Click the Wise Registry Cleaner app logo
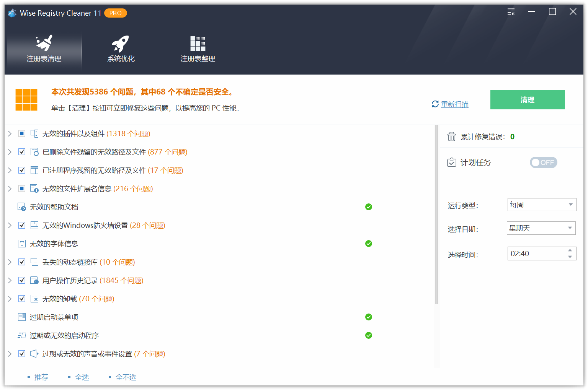Viewport: 588px width, 390px height. pos(12,13)
